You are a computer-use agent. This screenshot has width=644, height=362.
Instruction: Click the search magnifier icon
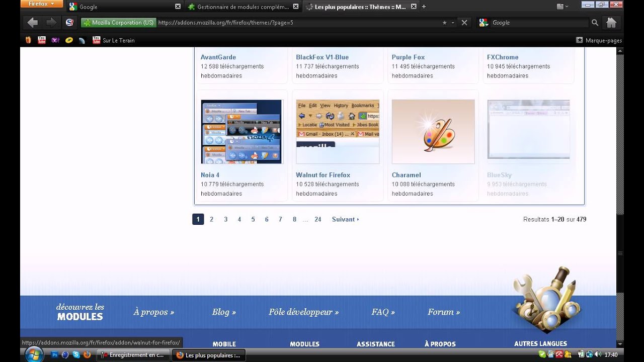(595, 23)
